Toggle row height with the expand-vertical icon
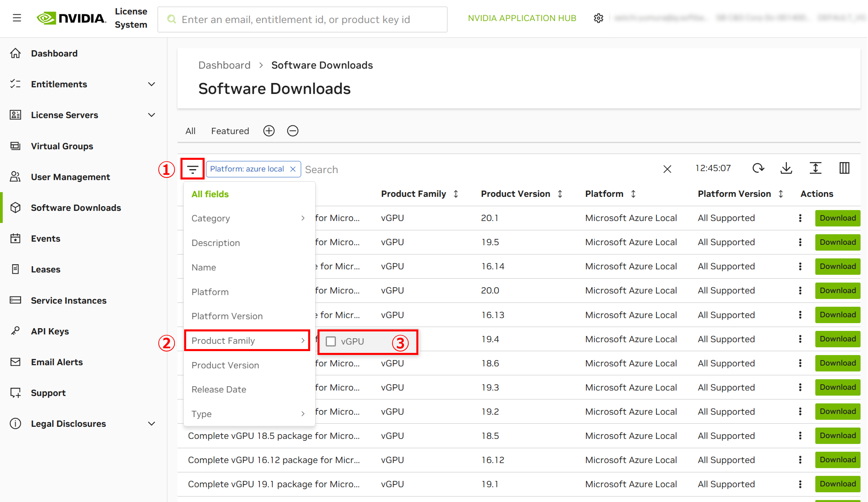The width and height of the screenshot is (868, 502). coord(816,168)
